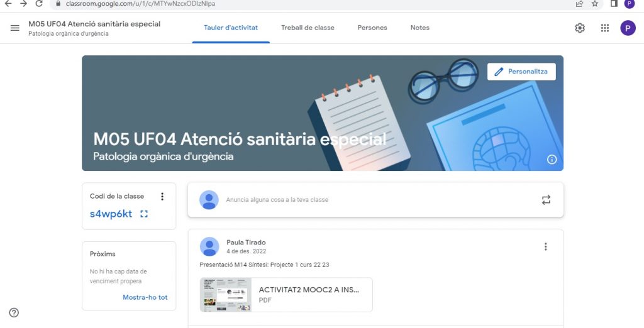Screen dimensions: 644x328
Task: Click the Mostra-ho tot link
Action: pos(145,297)
